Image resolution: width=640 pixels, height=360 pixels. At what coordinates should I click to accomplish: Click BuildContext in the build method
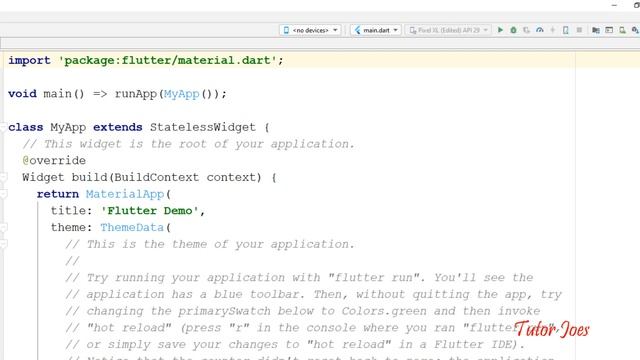click(x=156, y=177)
